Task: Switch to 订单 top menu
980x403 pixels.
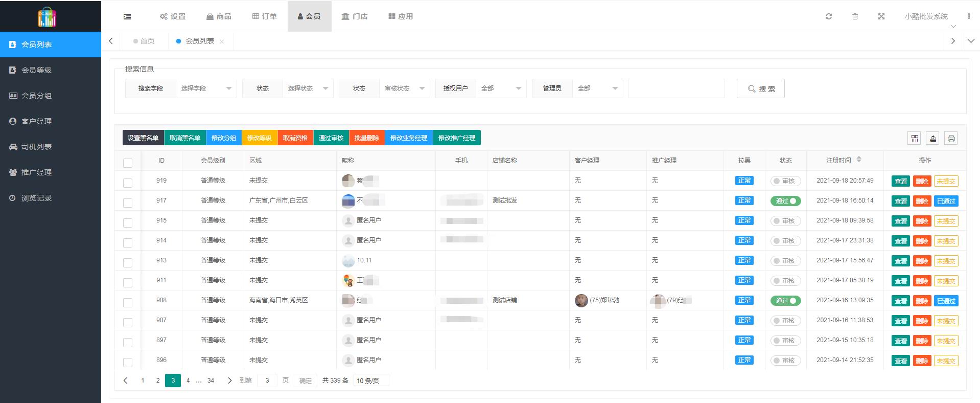Action: coord(265,16)
